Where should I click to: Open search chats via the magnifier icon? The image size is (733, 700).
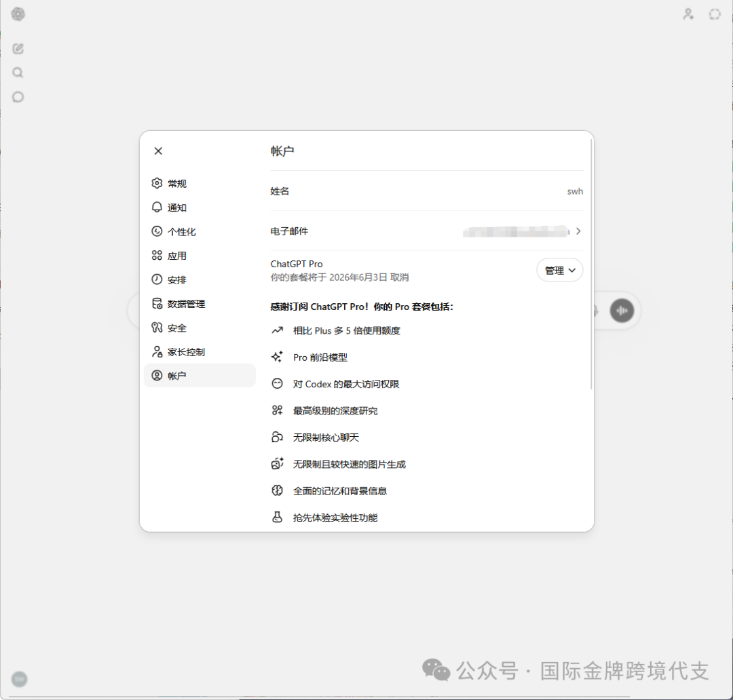click(x=18, y=73)
